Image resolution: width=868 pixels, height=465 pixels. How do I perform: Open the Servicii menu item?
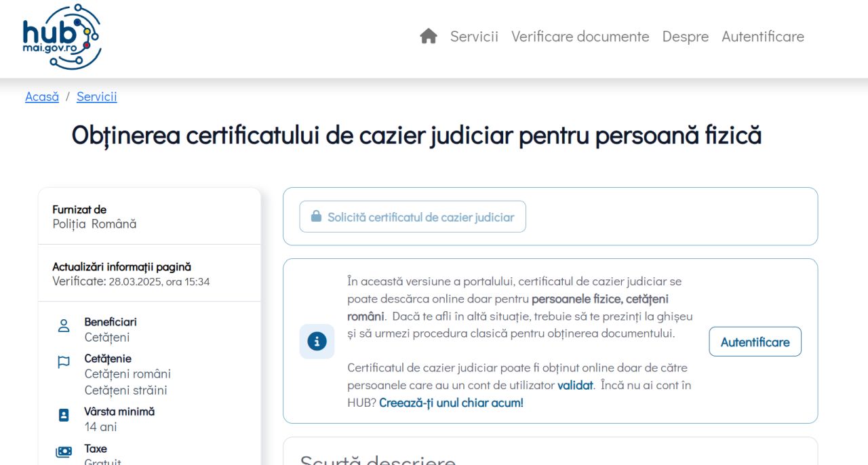point(474,37)
